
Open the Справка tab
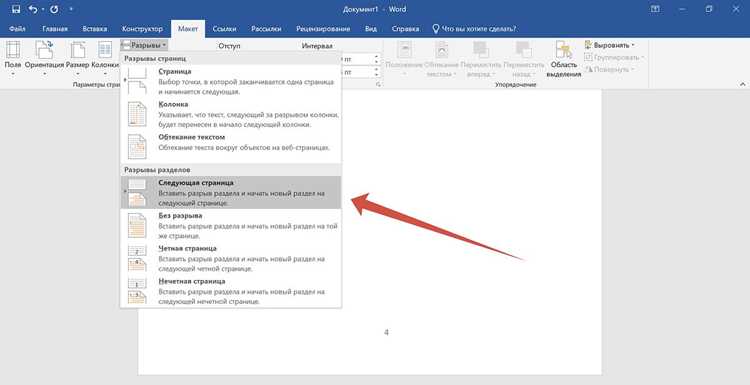pos(405,29)
